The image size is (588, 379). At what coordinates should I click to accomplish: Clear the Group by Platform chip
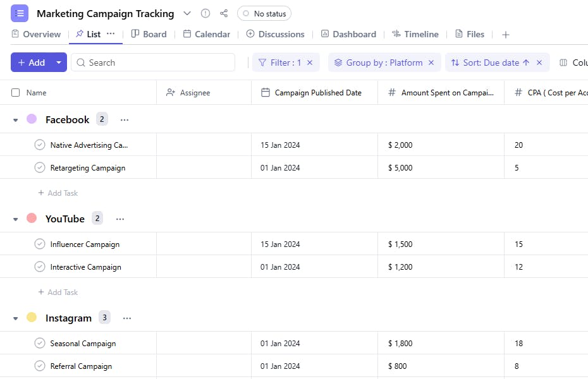tap(431, 63)
